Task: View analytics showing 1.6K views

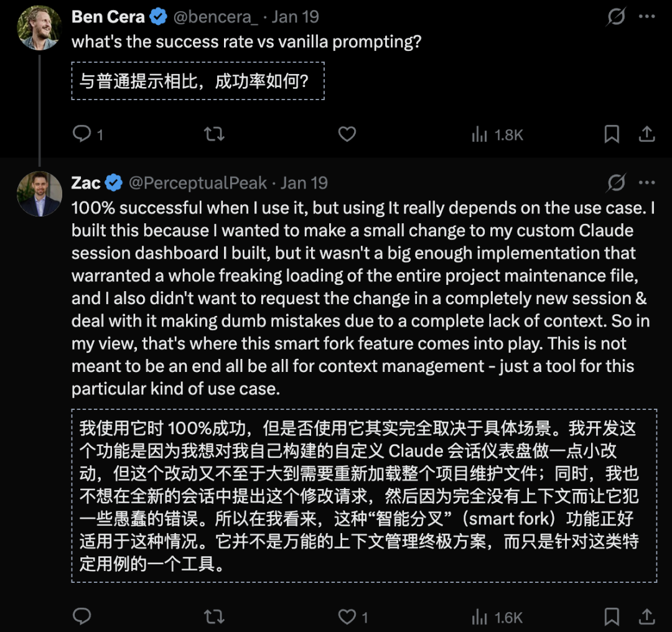Action: pos(497,617)
